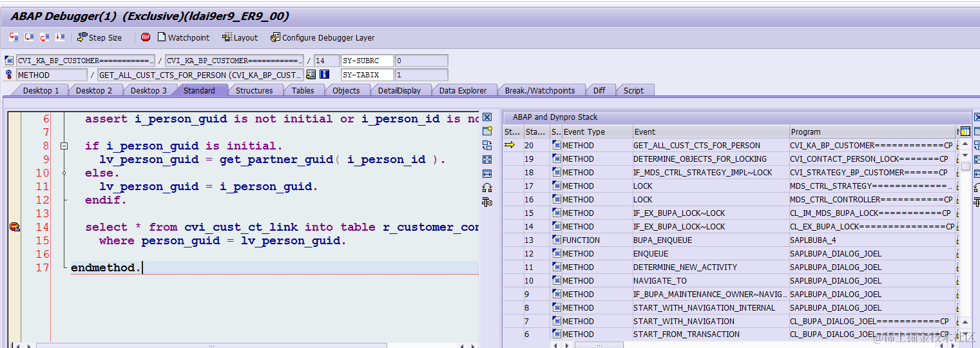
Task: Click the Replace Tool icon beside the stack
Action: 487,145
